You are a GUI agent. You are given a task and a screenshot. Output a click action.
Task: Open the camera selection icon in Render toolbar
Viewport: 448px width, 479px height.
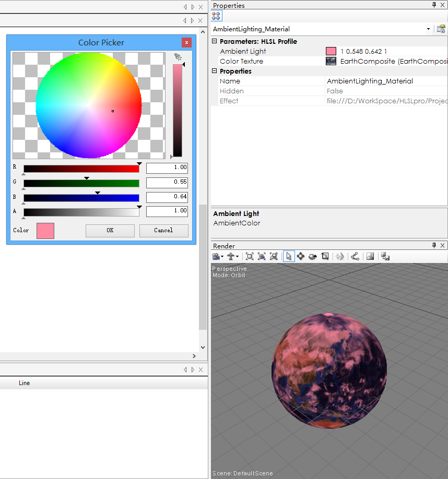click(x=216, y=256)
